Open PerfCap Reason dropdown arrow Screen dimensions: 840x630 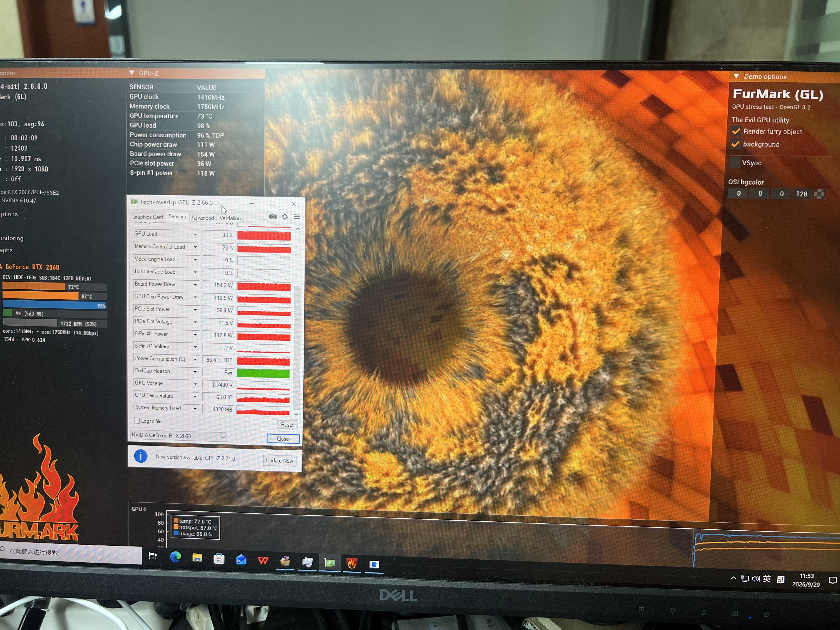196,371
